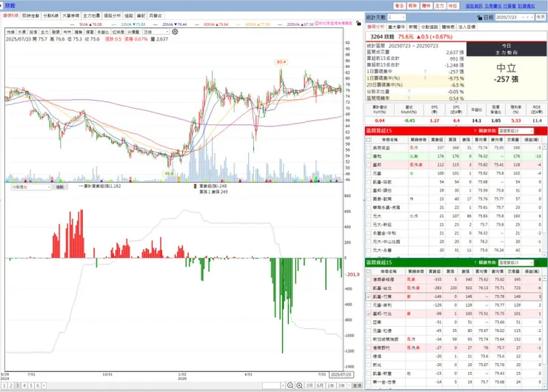The width and height of the screenshot is (548, 392).
Task: Tick the checkbox for 港商麥格理 in sell list
Action: pyautogui.click(x=368, y=280)
